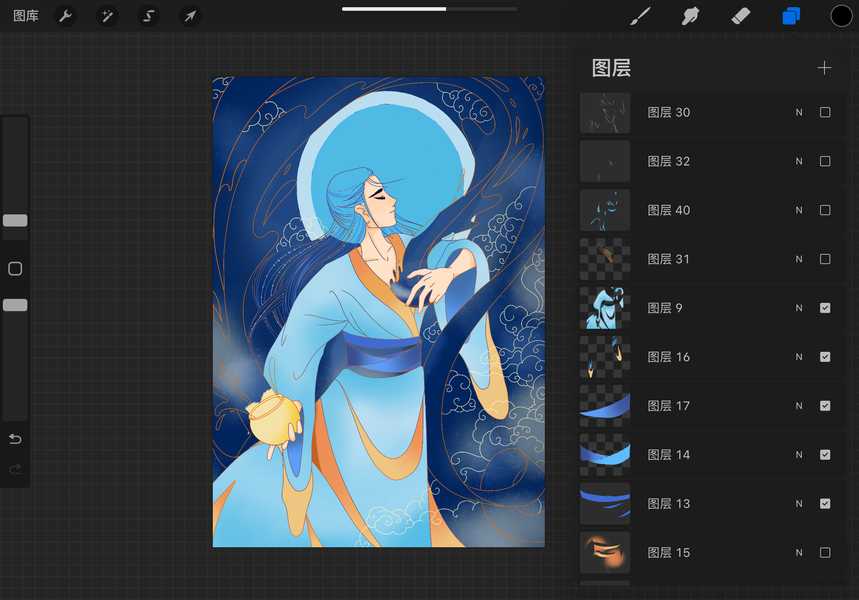
Task: Click the layer name 图层 16
Action: coord(668,357)
